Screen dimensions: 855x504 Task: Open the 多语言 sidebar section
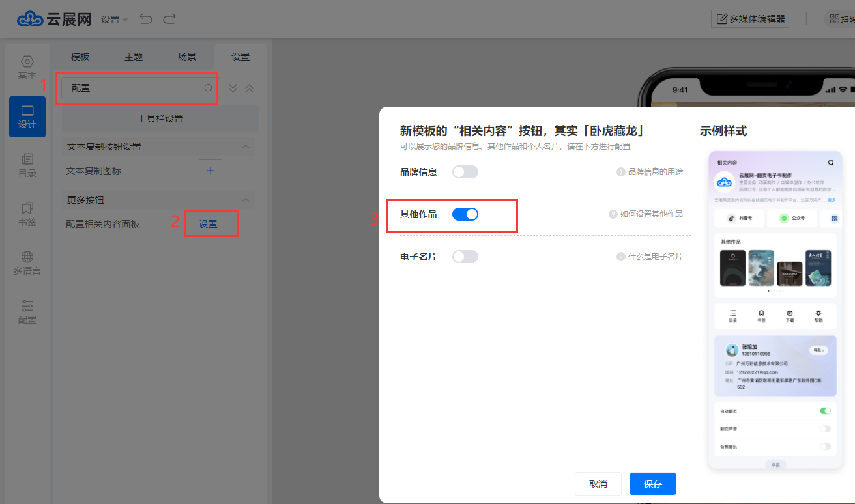click(27, 263)
